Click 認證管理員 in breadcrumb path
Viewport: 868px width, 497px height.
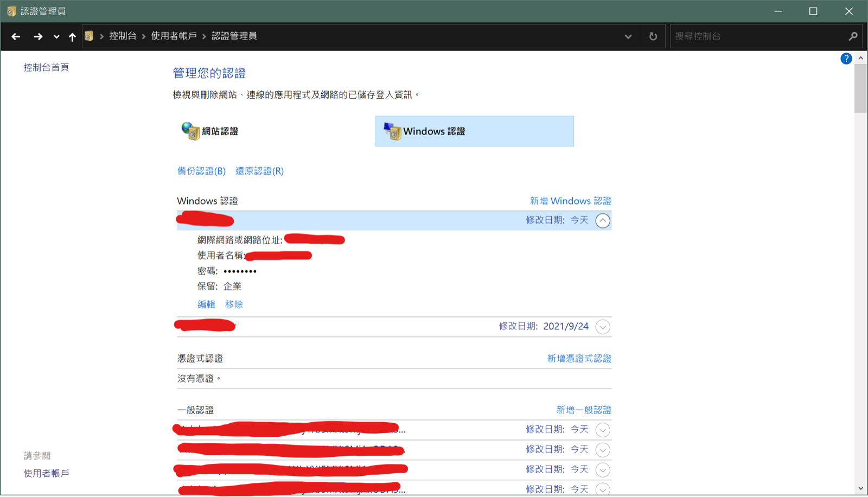pos(234,36)
